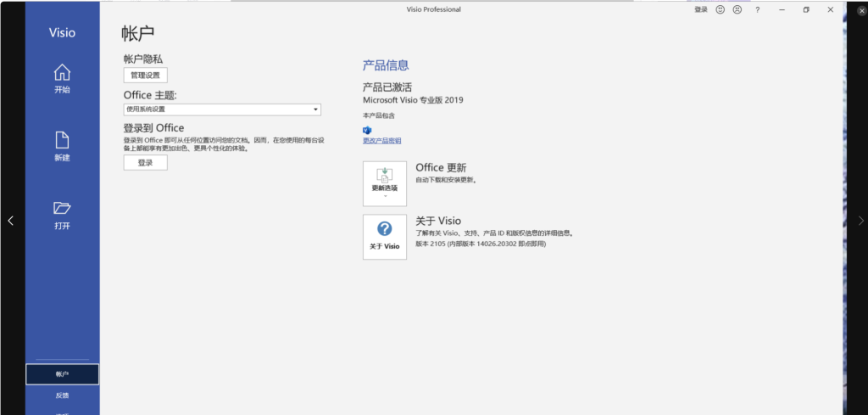Image resolution: width=868 pixels, height=415 pixels.
Task: Expand the Office 主题 dropdown
Action: pos(222,109)
